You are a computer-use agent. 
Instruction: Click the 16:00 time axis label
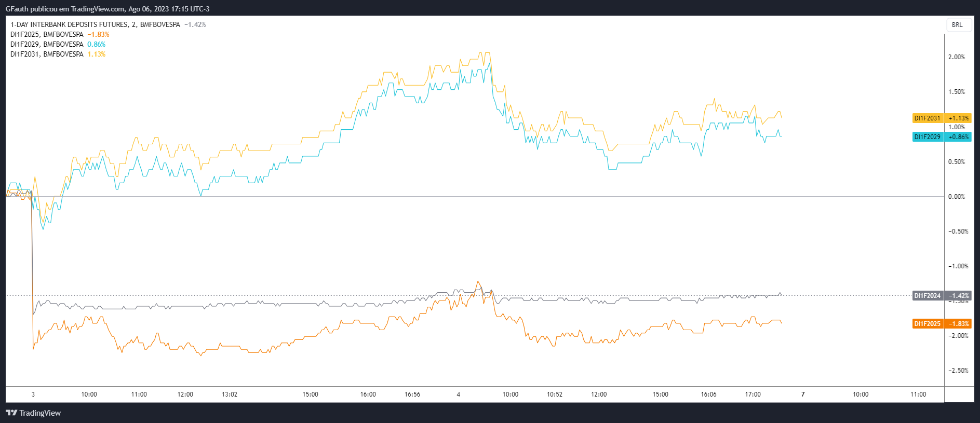368,394
